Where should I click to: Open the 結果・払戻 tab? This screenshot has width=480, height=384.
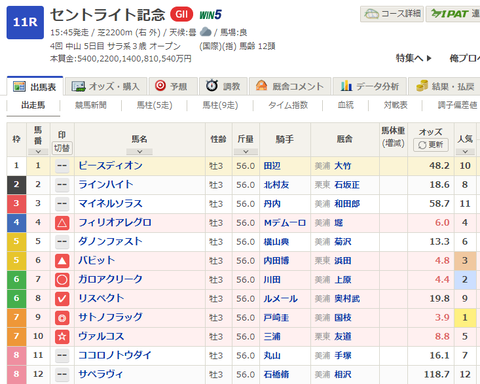tap(444, 86)
